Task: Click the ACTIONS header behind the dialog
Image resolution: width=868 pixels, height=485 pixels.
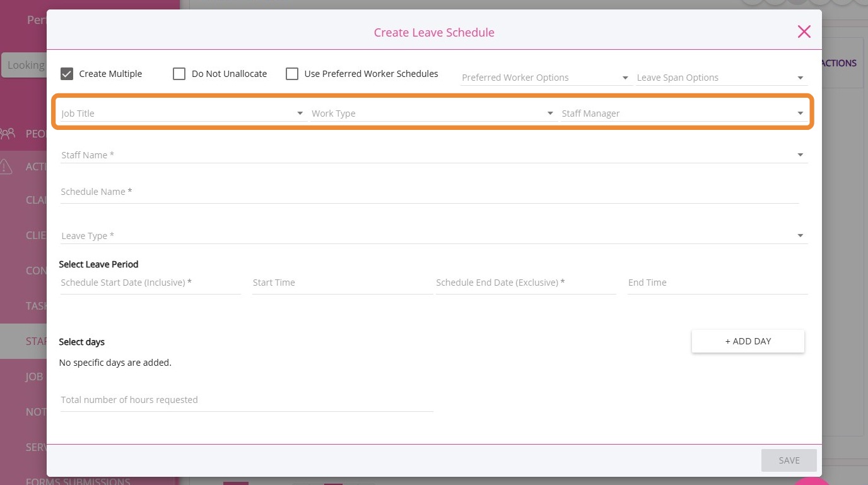Action: [839, 63]
